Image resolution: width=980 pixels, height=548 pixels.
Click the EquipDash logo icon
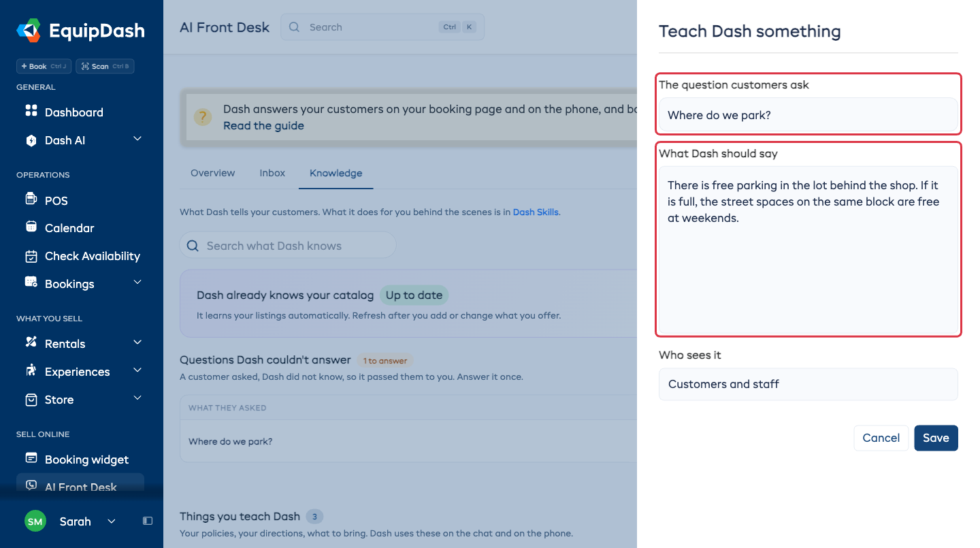tap(29, 31)
